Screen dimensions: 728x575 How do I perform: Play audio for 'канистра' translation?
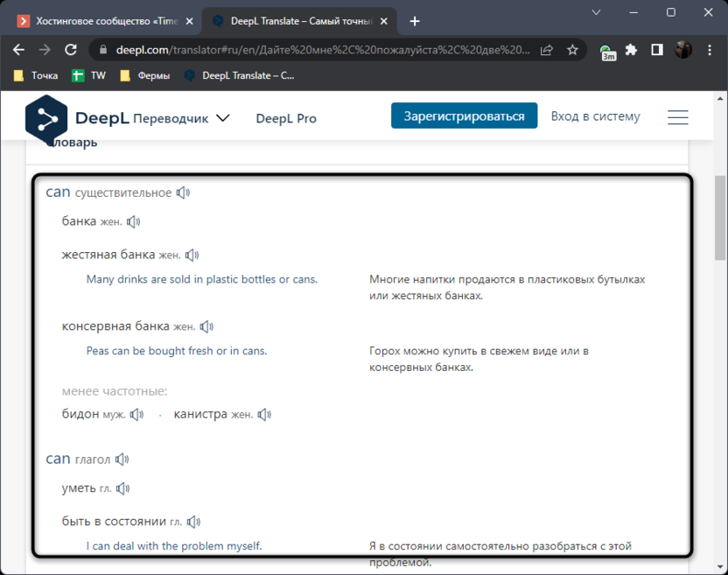pyautogui.click(x=264, y=415)
